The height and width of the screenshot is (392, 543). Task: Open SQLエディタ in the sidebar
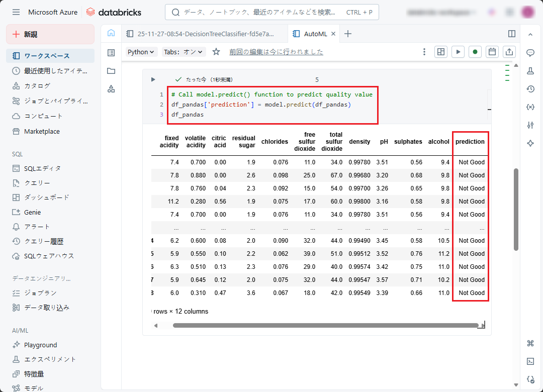pos(43,168)
